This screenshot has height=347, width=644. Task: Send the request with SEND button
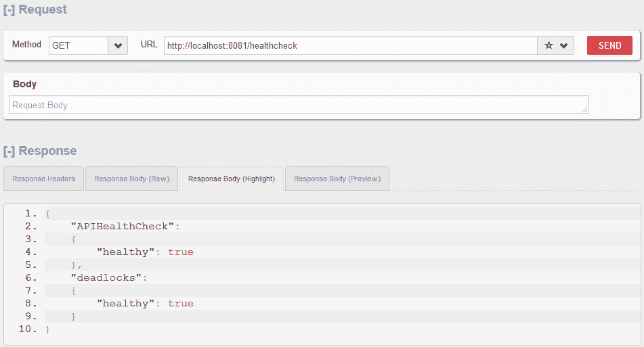pyautogui.click(x=609, y=45)
